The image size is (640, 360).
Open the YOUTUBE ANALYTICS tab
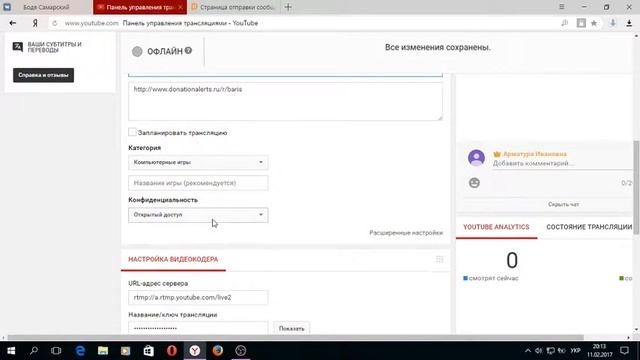tap(496, 227)
